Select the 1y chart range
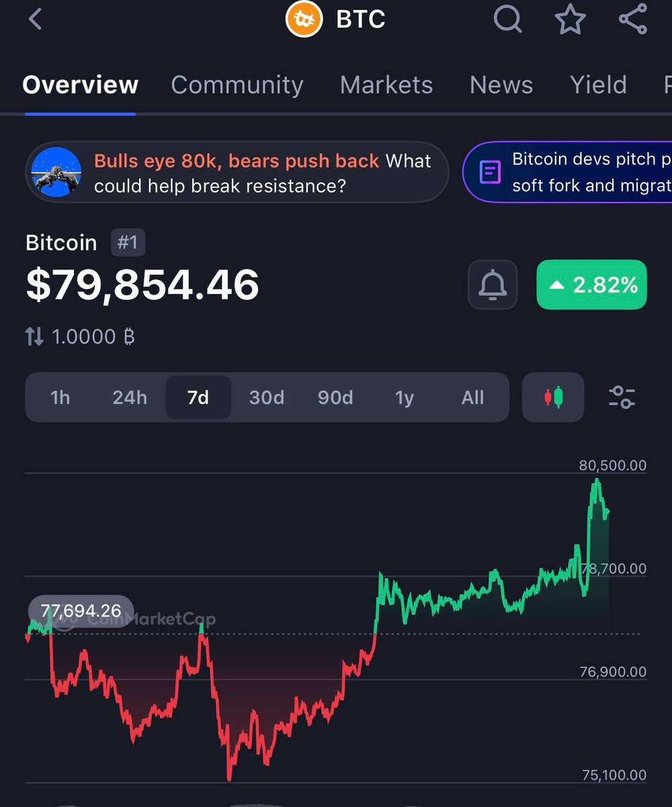The image size is (672, 807). pyautogui.click(x=404, y=397)
